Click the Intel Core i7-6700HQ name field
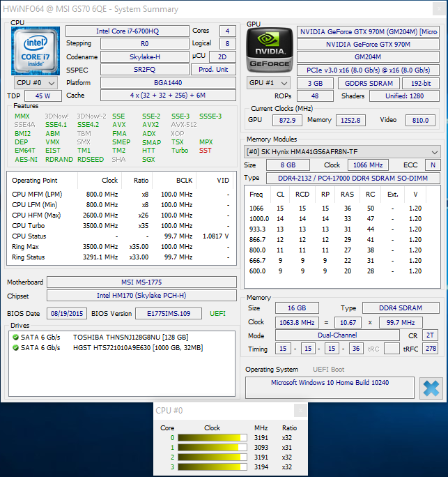 coord(128,31)
